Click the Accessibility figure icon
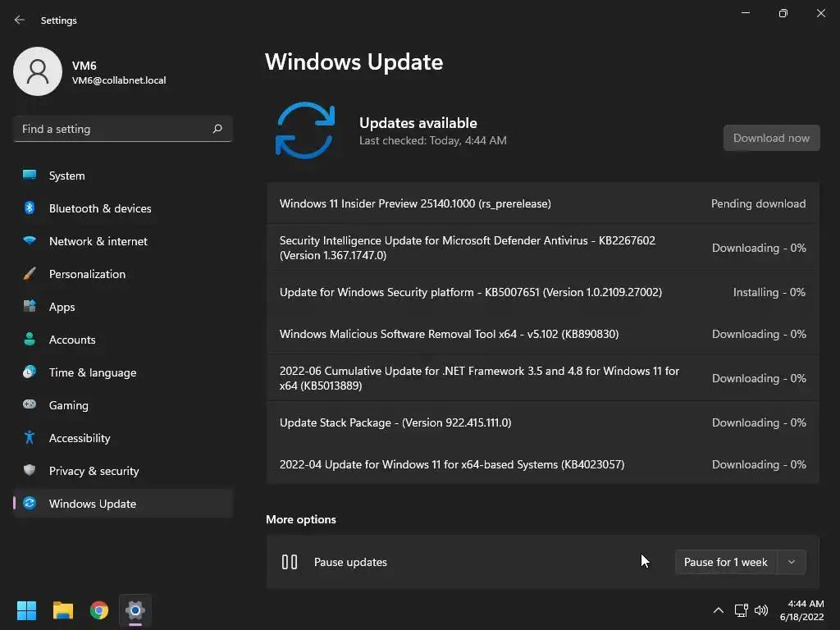Image resolution: width=840 pixels, height=630 pixels. click(30, 438)
